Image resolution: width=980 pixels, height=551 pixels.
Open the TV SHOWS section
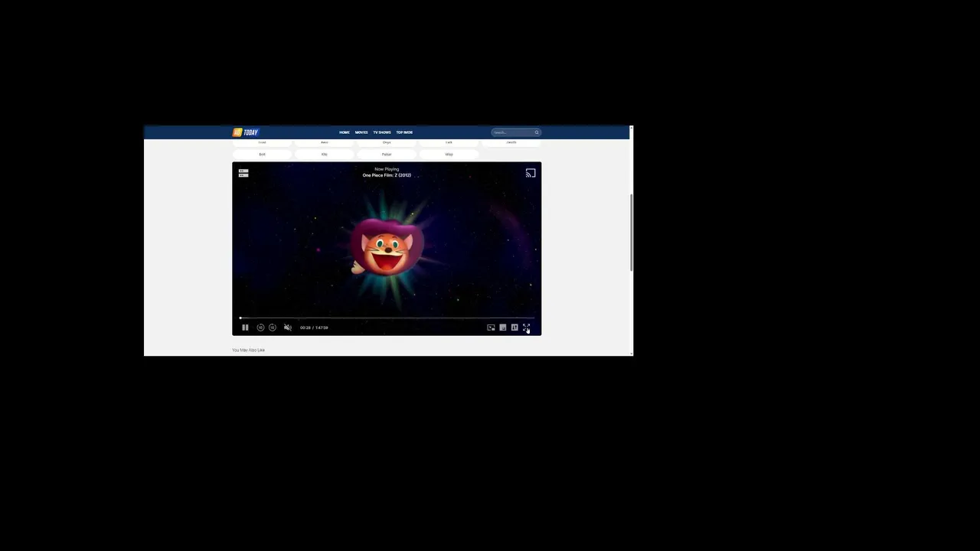[x=382, y=132]
